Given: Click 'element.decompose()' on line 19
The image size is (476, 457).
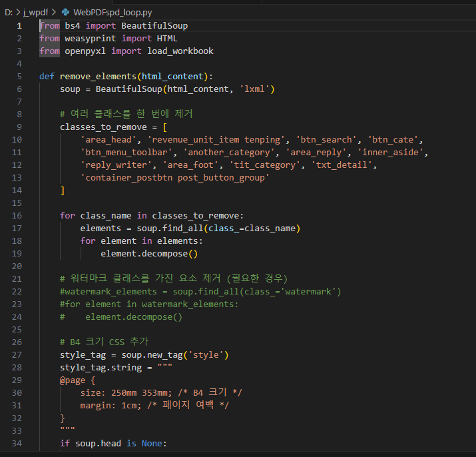Looking at the screenshot, I should (149, 254).
